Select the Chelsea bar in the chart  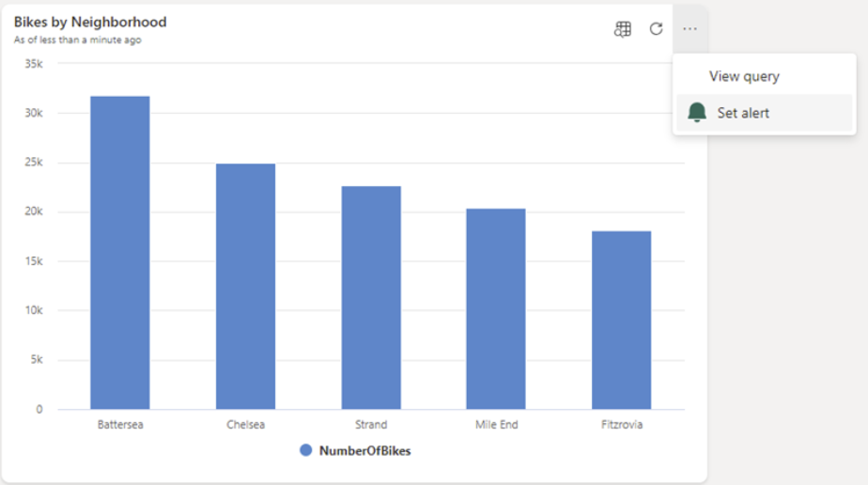[245, 286]
